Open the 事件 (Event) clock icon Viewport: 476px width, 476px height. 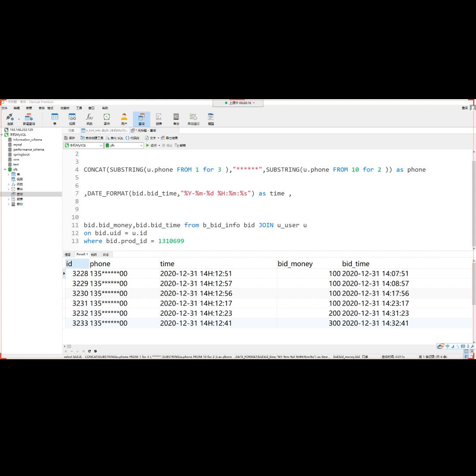point(107,118)
